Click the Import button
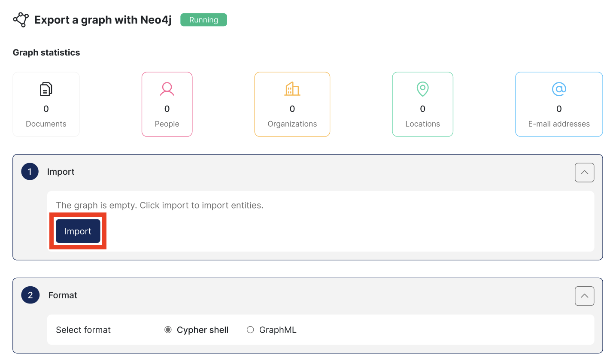Screen dimensions: 613x364 point(78,231)
